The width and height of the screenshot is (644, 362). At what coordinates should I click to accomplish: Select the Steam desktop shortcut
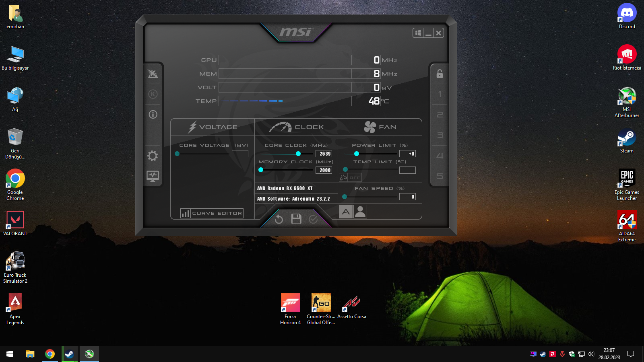[627, 141]
